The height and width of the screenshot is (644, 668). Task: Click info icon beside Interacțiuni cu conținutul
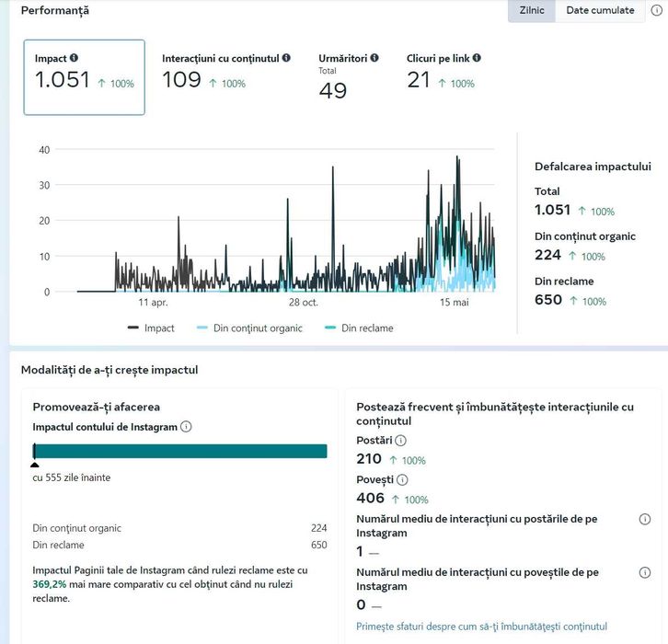tap(286, 58)
